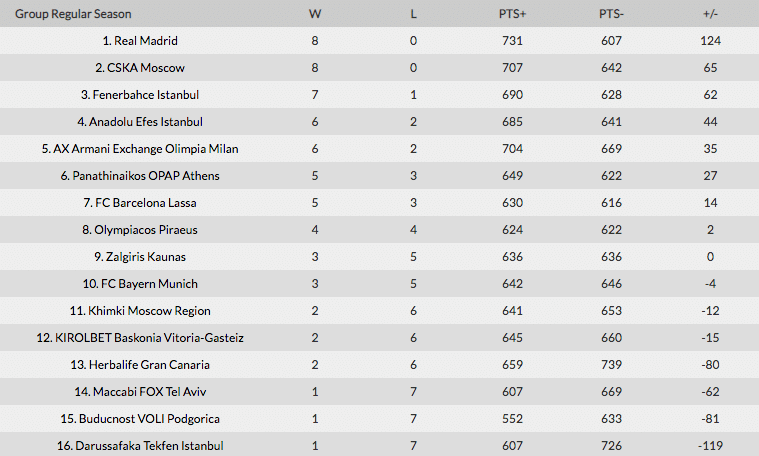Image resolution: width=759 pixels, height=456 pixels.
Task: Click the Group Regular Season heading
Action: tap(73, 14)
